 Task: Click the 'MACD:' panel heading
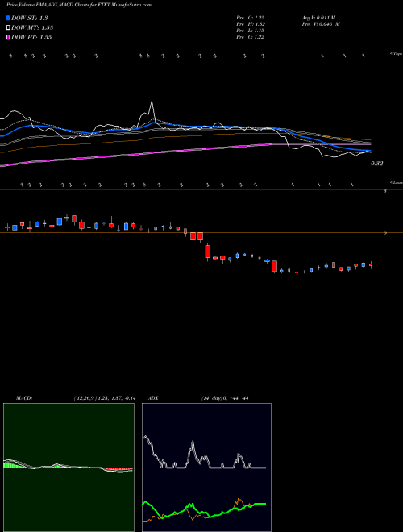24,398
